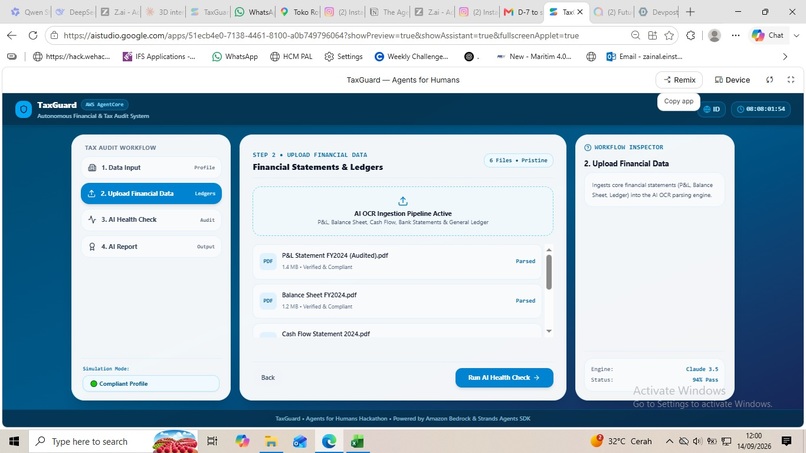Select step 3. AI Health Check
This screenshot has width=806, height=453.
click(x=151, y=220)
